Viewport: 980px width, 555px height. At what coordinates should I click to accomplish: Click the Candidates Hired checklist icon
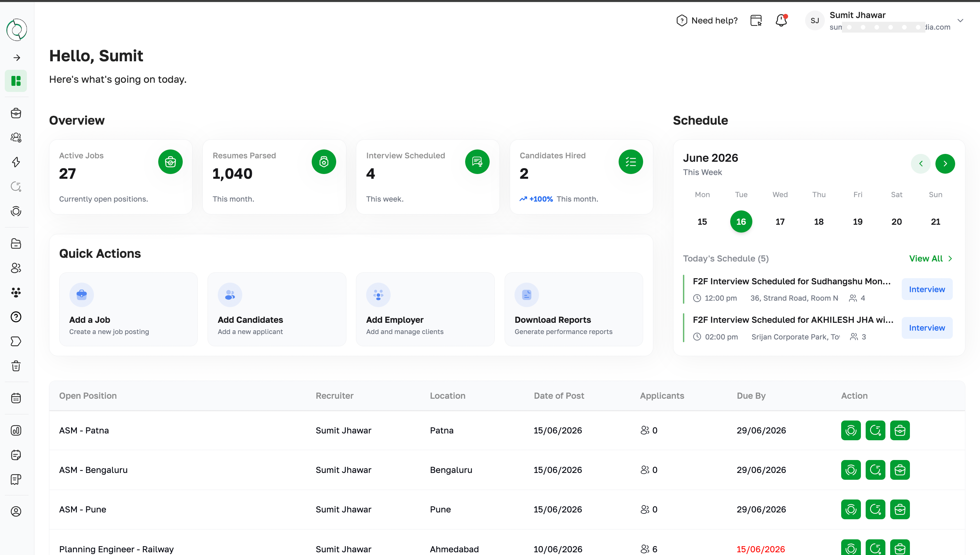631,162
